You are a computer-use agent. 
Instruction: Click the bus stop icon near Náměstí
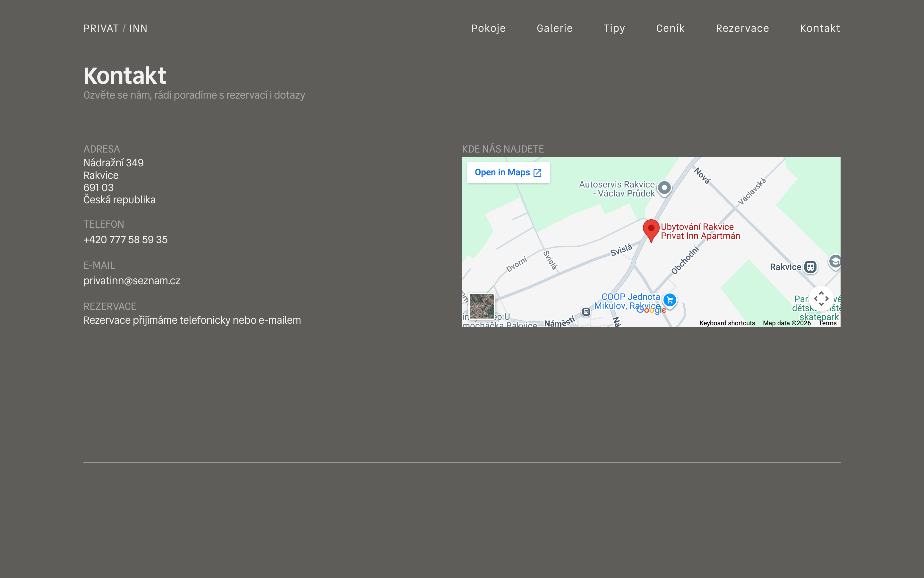coord(586,312)
